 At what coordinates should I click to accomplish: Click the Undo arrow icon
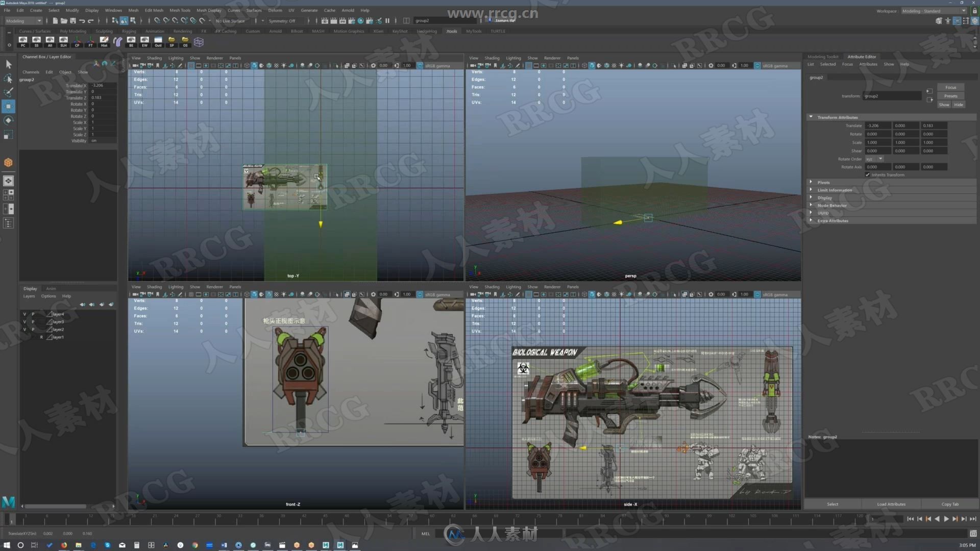(82, 21)
